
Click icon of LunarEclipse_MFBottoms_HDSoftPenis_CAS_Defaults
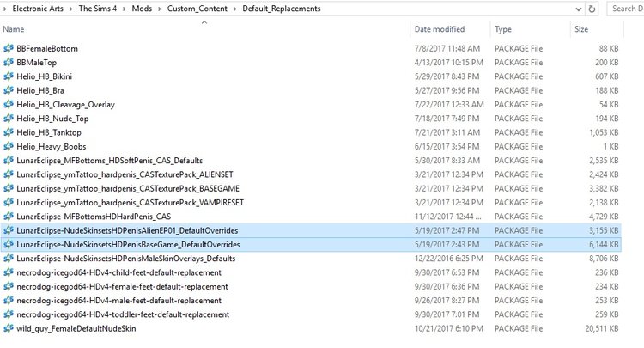point(9,160)
